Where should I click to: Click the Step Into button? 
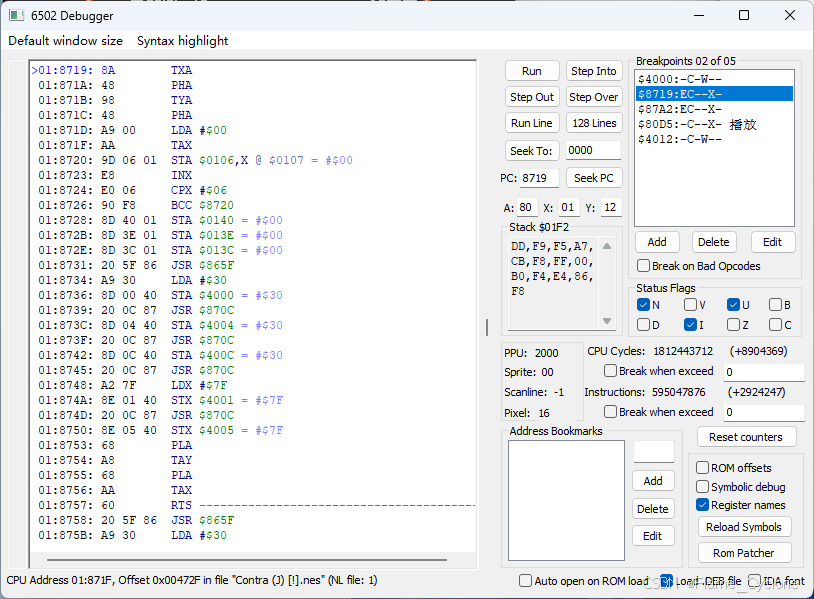(593, 71)
